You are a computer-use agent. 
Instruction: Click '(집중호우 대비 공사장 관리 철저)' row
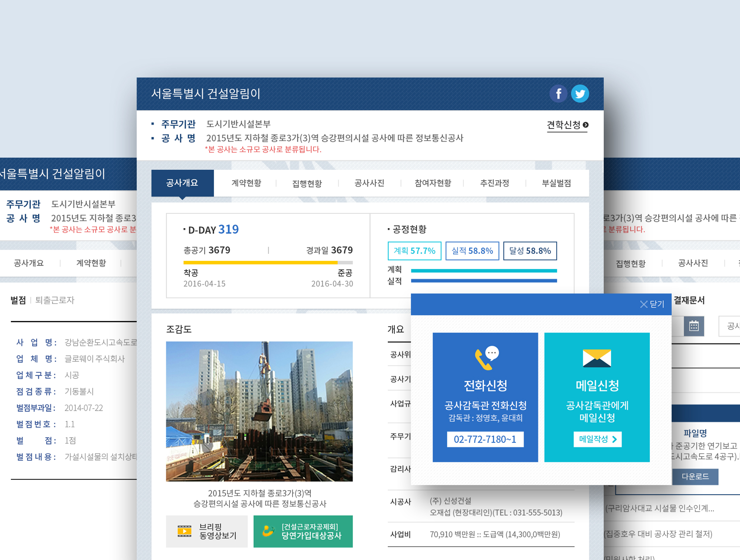click(x=658, y=534)
